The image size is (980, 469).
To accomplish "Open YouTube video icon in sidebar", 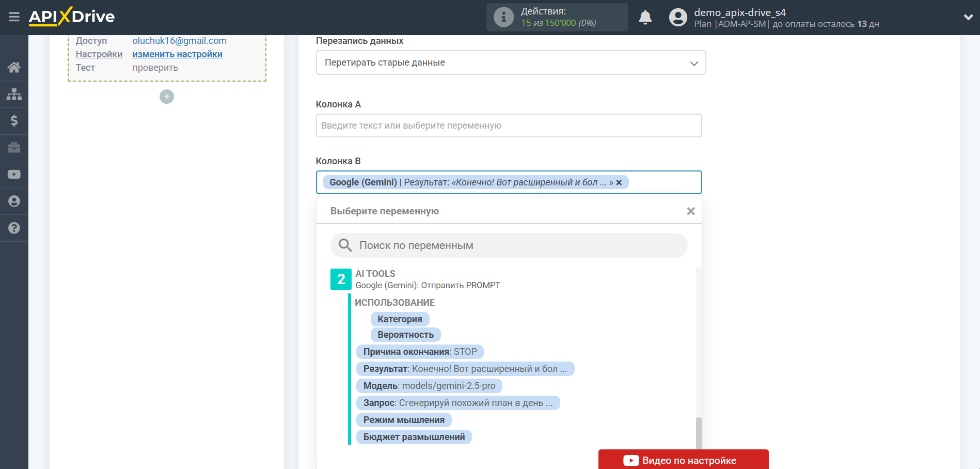I will tap(14, 175).
